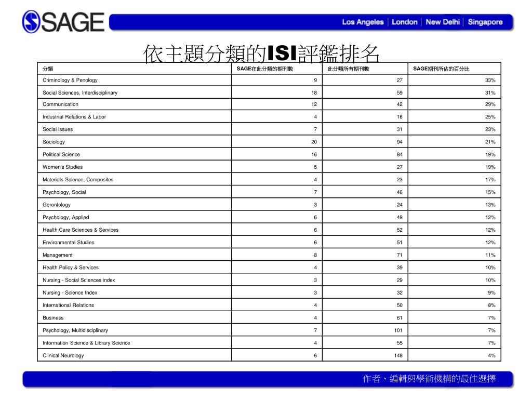532x399 pixels.
Task: Click the 61 total for Business
Action: pos(400,317)
